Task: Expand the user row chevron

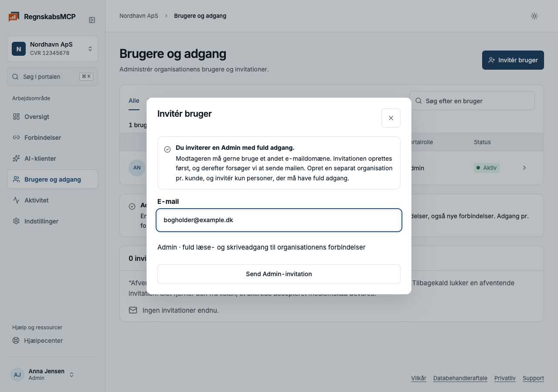Action: pyautogui.click(x=524, y=168)
